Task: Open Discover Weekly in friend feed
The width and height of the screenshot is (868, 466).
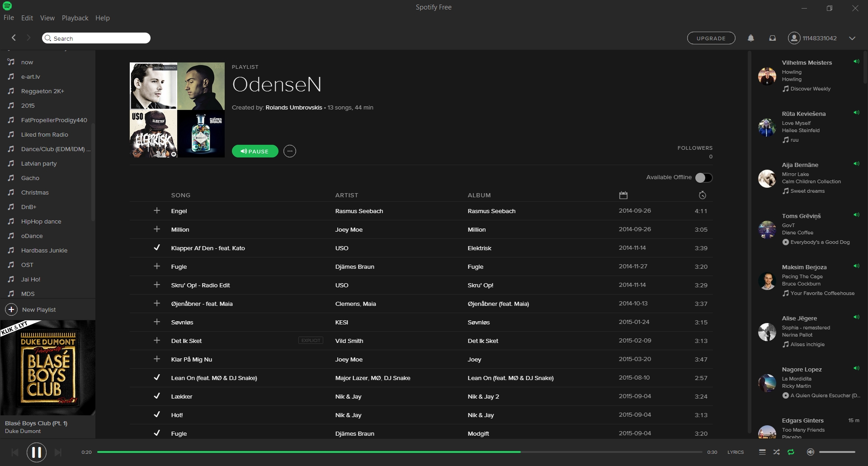Action: coord(811,89)
